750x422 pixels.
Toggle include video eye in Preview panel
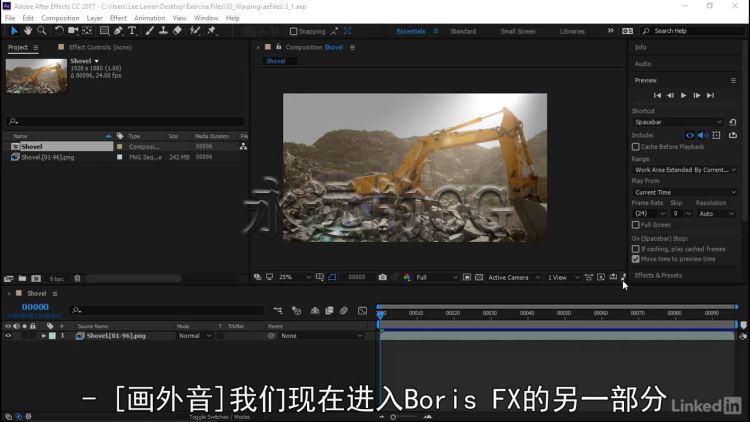point(689,135)
